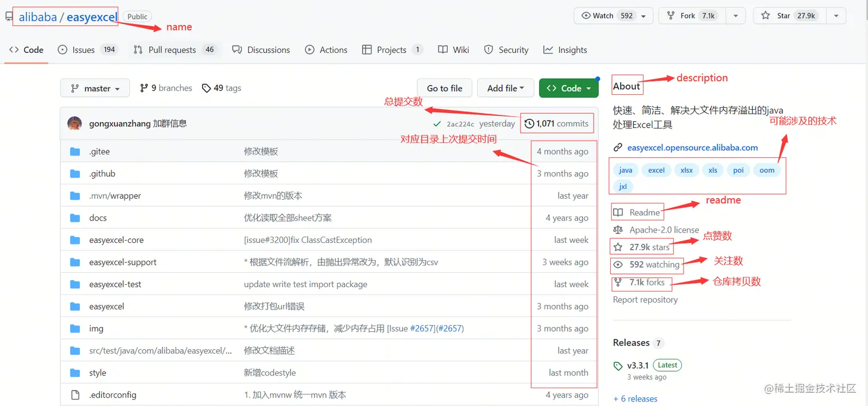Open the gongxuanzhang author link
Screen dimensions: 868x406
tap(120, 123)
